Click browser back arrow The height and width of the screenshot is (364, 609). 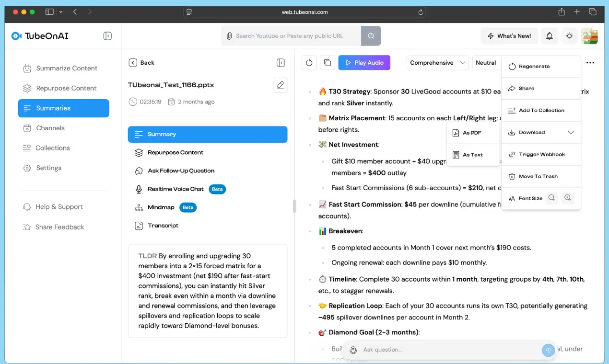click(x=75, y=12)
